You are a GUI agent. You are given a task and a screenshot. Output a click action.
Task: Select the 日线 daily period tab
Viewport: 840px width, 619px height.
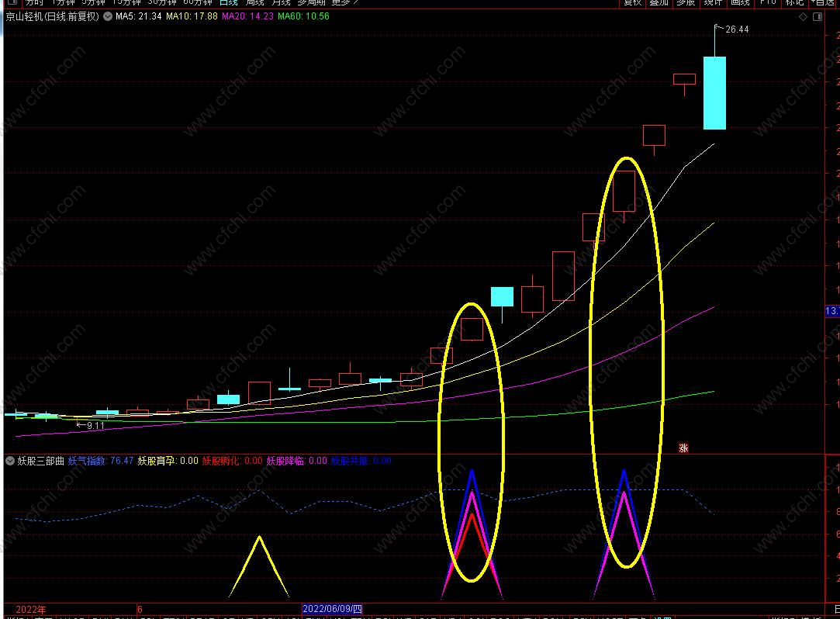pyautogui.click(x=228, y=2)
